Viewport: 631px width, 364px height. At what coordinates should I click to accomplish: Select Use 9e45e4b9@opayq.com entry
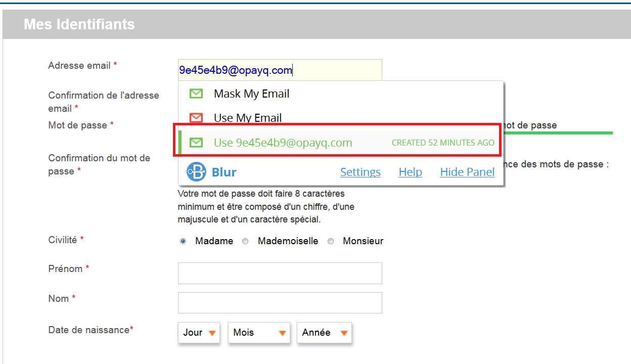click(x=341, y=143)
